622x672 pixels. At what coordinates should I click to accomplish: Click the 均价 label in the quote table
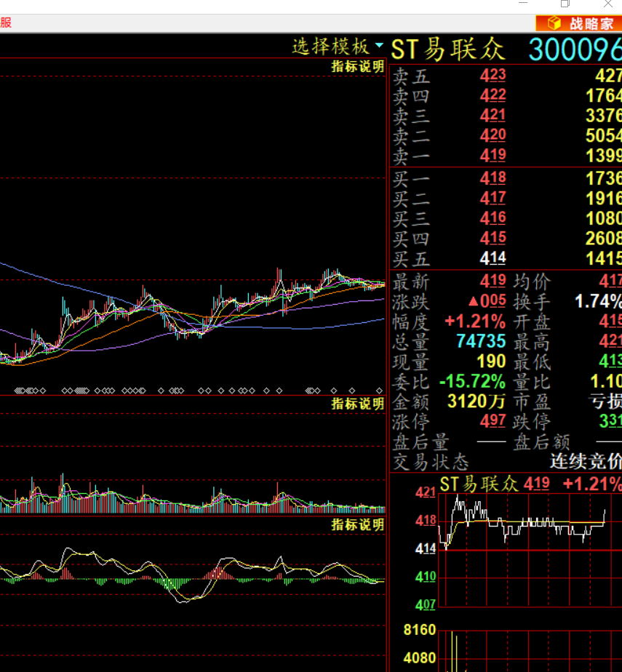point(532,281)
